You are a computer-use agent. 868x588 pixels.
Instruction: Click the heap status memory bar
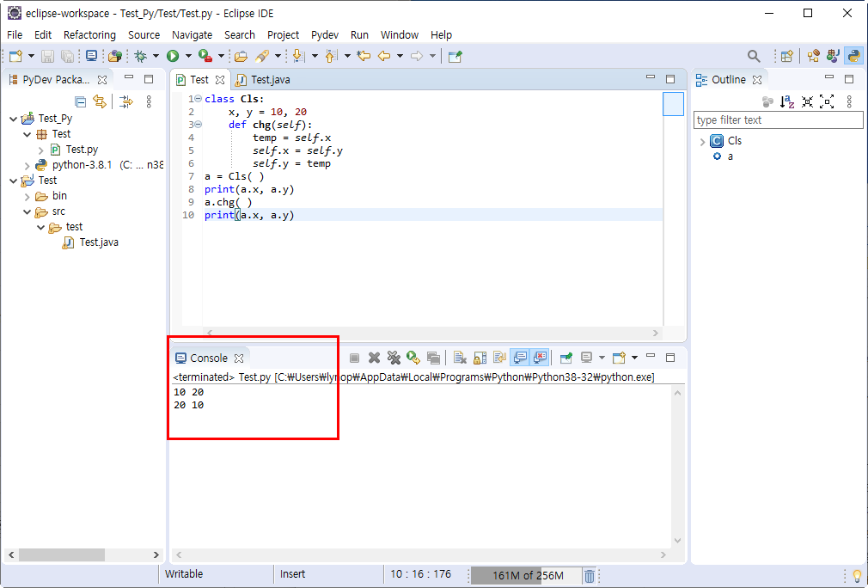pos(526,576)
